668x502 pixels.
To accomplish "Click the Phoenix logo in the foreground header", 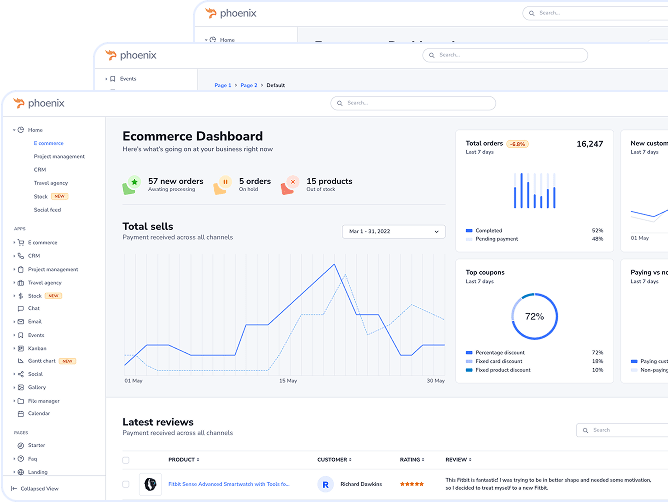I will click(38, 102).
